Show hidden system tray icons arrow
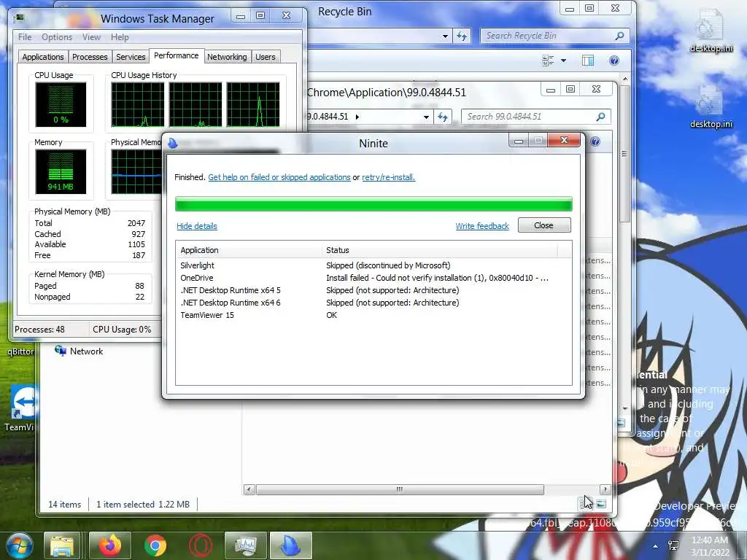 click(656, 546)
